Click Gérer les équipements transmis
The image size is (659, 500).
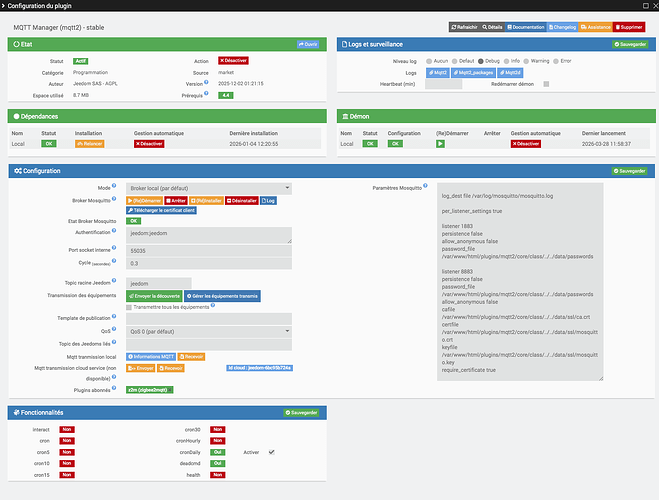click(x=222, y=296)
